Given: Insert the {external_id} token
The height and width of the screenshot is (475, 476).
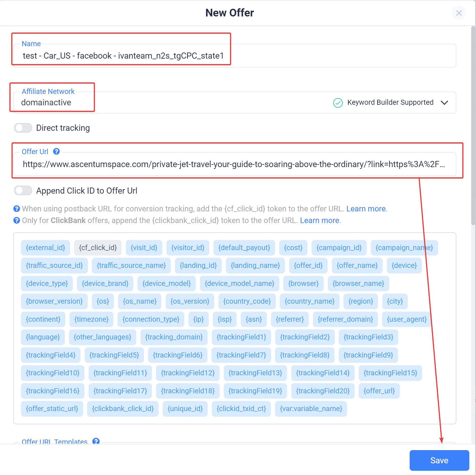Looking at the screenshot, I should pos(45,248).
